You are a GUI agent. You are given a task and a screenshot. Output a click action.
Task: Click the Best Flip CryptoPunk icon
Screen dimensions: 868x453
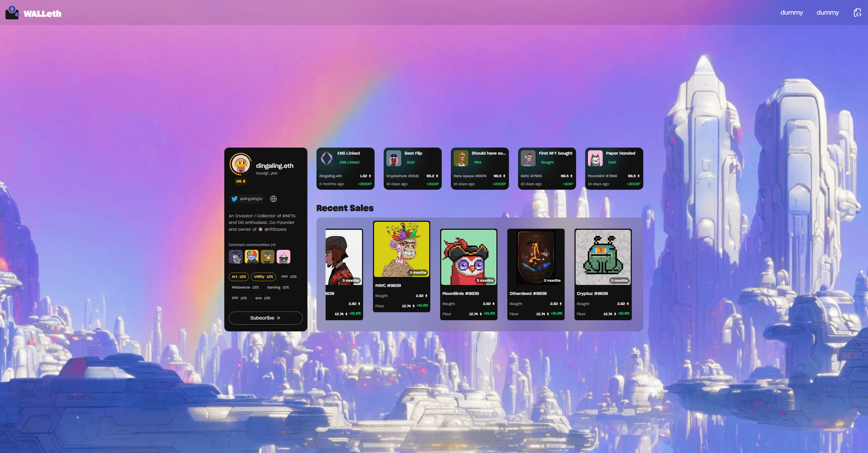(x=393, y=158)
